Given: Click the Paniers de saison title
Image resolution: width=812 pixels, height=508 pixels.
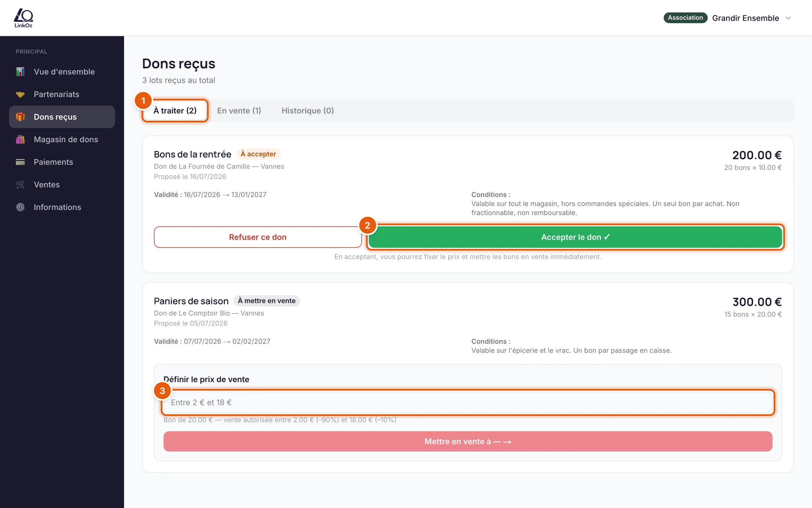Looking at the screenshot, I should tap(191, 301).
